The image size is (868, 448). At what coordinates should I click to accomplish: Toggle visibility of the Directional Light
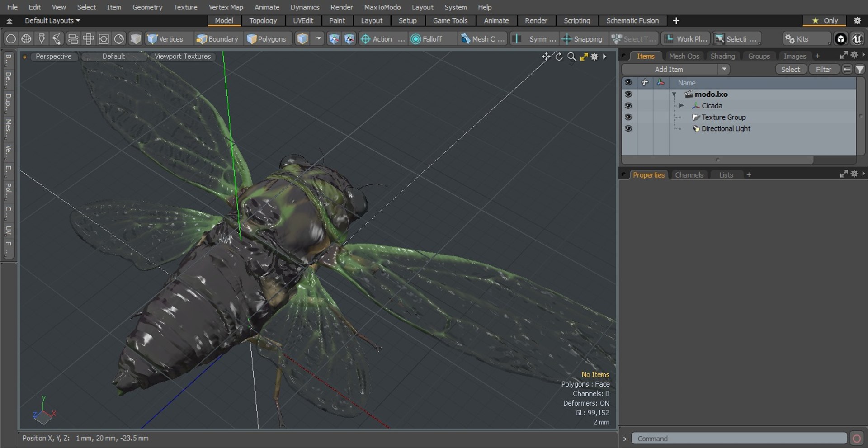628,128
